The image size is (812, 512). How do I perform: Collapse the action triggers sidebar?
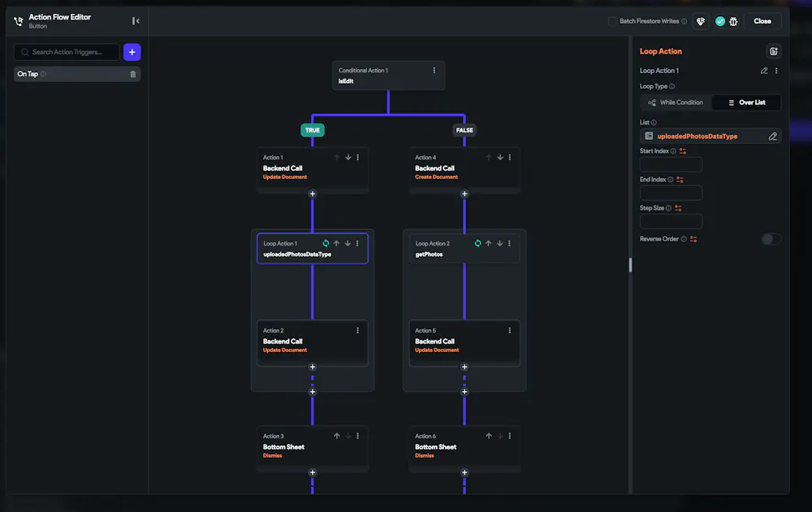pos(136,21)
